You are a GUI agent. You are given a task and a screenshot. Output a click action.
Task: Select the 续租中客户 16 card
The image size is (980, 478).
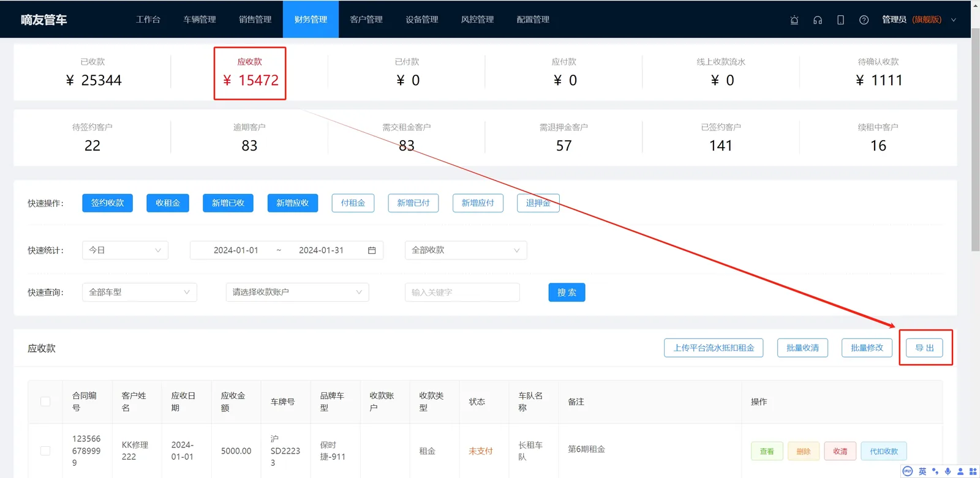coord(878,138)
